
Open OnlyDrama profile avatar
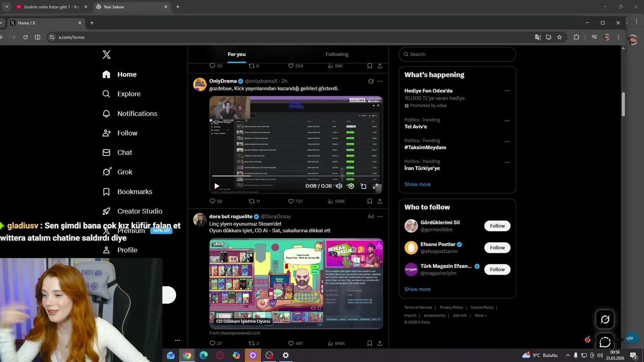[200, 84]
